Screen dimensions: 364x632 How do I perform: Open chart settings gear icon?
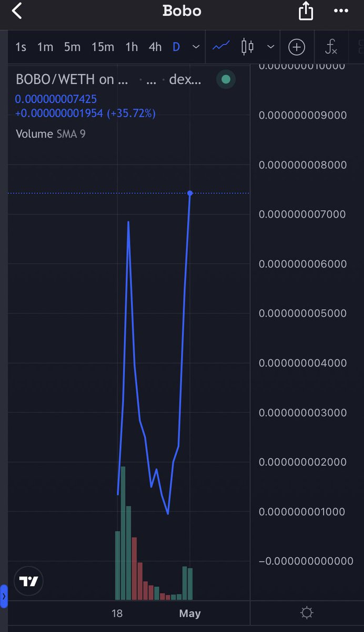pos(307,613)
